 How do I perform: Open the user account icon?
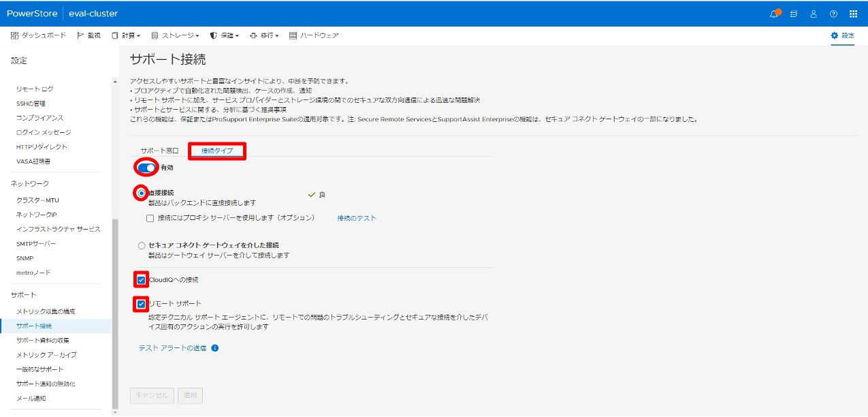click(814, 14)
